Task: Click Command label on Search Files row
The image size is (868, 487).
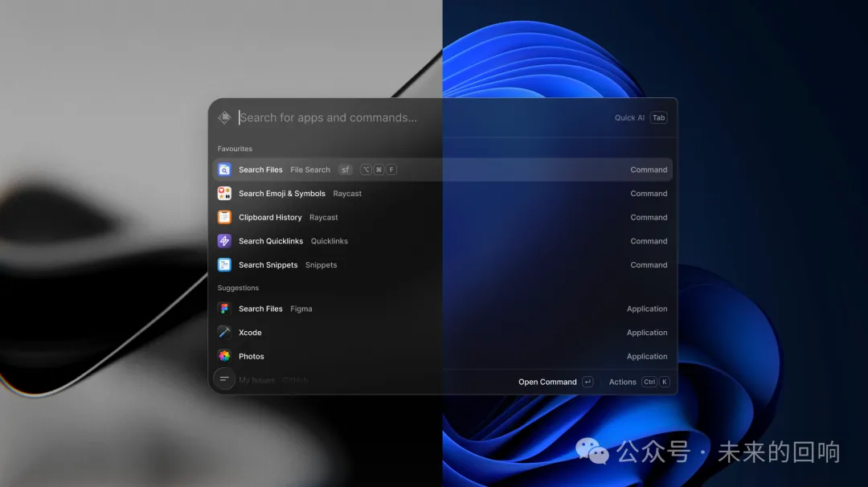Action: point(649,170)
